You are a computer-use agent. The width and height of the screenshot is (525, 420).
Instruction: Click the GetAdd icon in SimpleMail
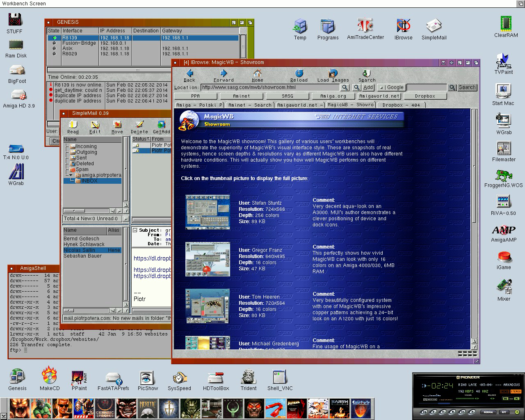tap(162, 127)
